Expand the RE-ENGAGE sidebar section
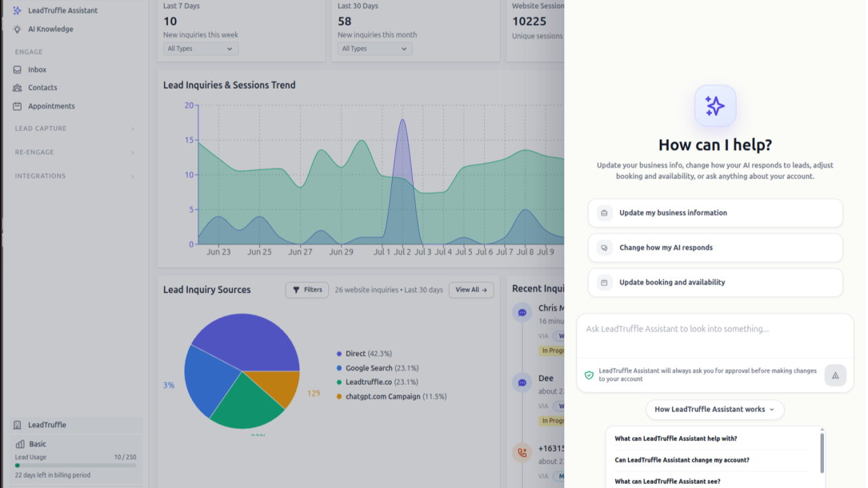868x488 pixels. tap(75, 152)
